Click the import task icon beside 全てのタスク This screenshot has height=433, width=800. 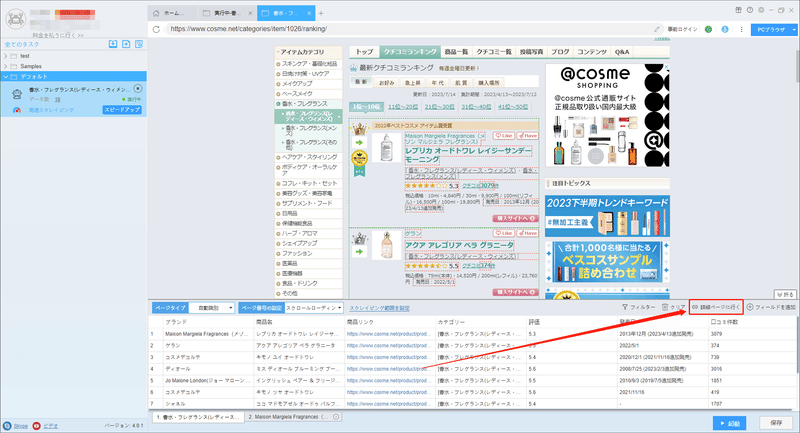coord(113,44)
